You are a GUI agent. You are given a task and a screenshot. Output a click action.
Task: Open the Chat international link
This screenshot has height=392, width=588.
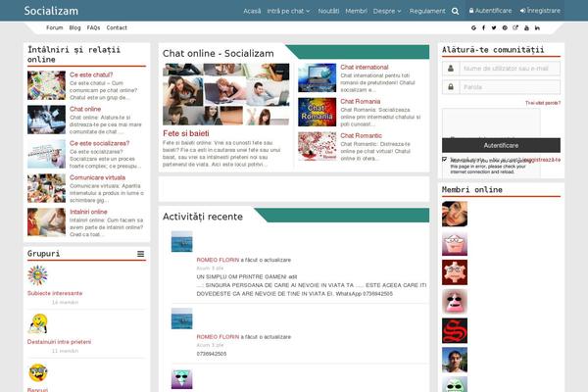point(365,68)
